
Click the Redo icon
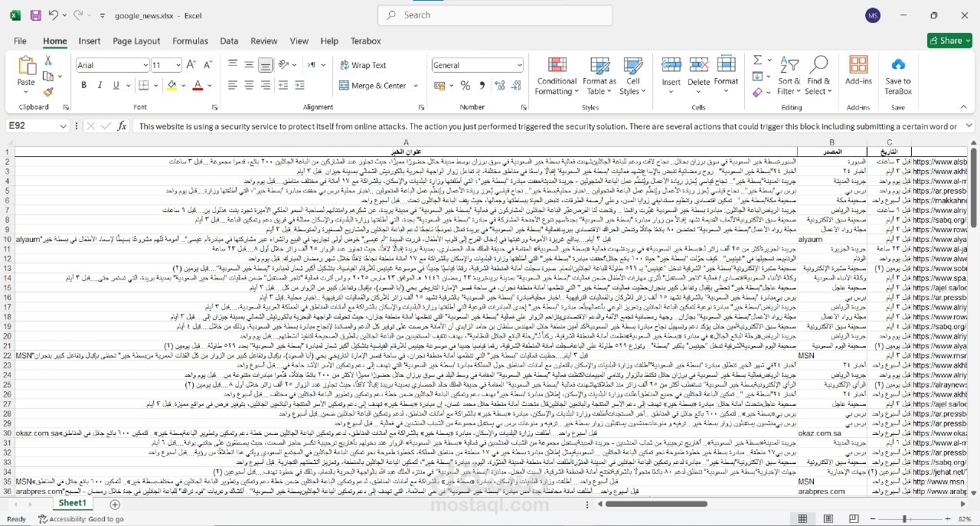[77, 15]
